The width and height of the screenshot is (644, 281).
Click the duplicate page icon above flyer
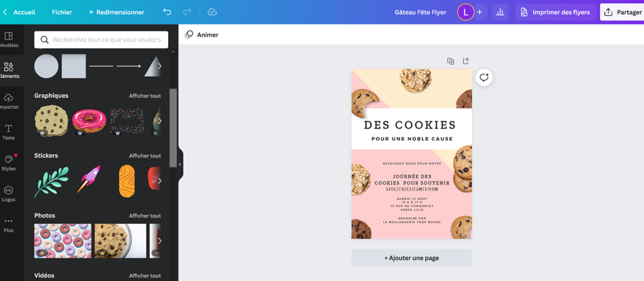pos(451,61)
